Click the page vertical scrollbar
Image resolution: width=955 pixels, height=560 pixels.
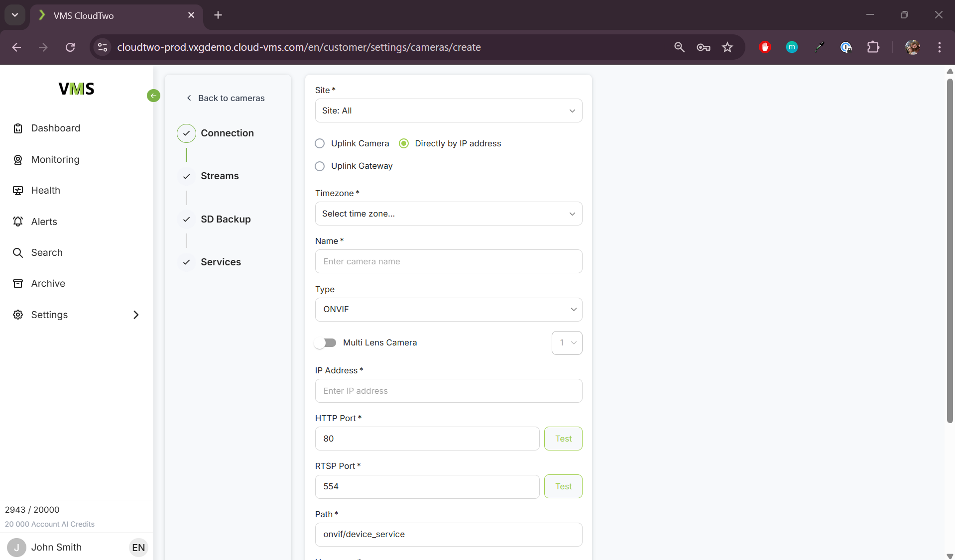pyautogui.click(x=950, y=249)
